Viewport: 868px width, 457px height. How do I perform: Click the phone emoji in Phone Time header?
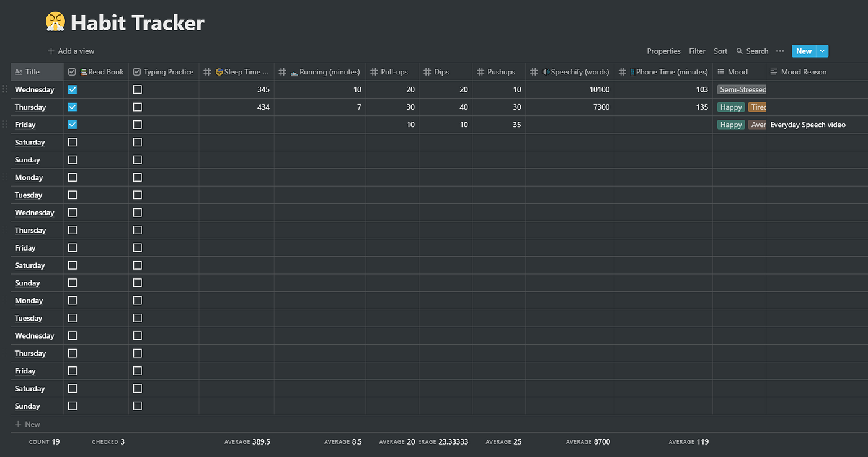(x=632, y=72)
